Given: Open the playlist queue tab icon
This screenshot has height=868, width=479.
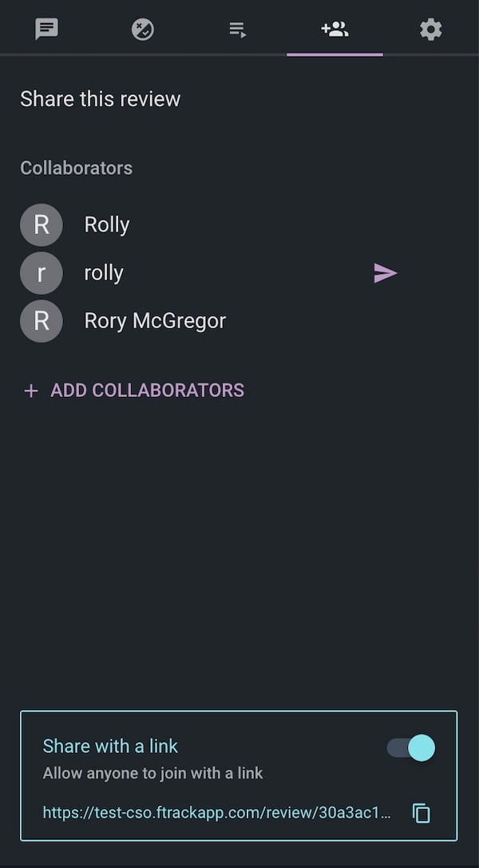Looking at the screenshot, I should (238, 30).
